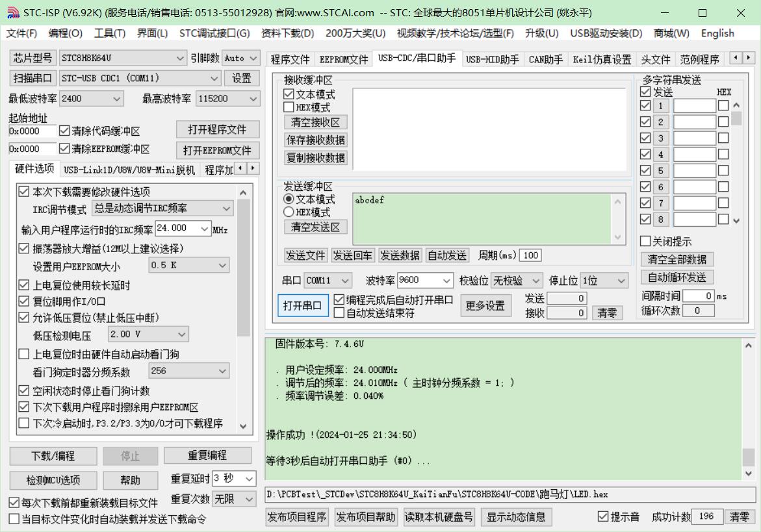This screenshot has width=761, height=532.
Task: Click 检测MCU选项 button
Action: pyautogui.click(x=53, y=480)
